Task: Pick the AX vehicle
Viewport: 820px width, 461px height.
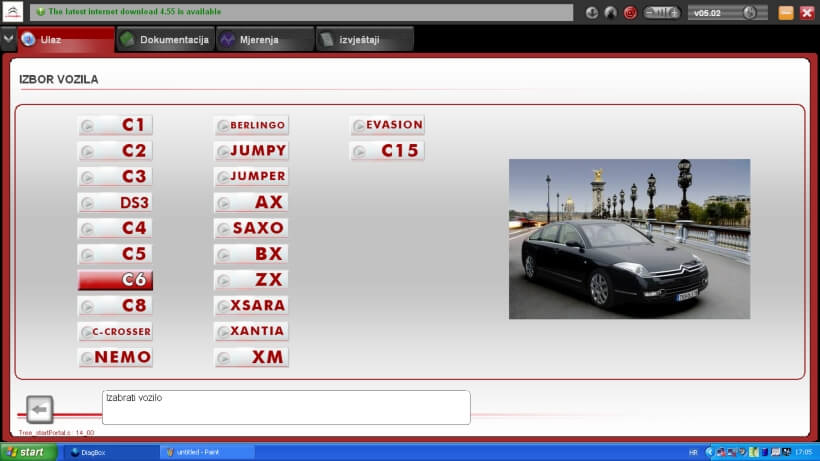Action: pyautogui.click(x=252, y=203)
